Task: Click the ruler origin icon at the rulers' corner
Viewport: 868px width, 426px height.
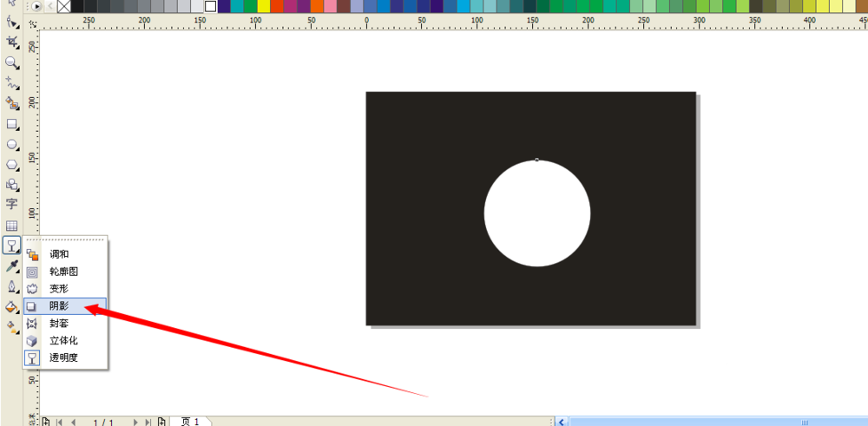Action: (33, 23)
